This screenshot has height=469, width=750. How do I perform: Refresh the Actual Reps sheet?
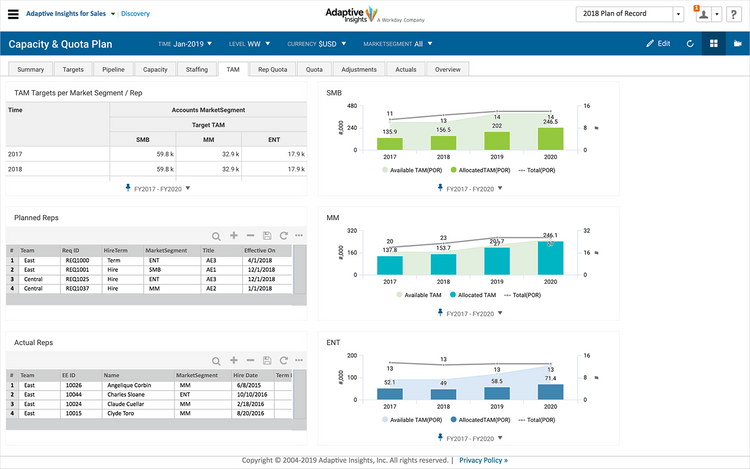(x=284, y=360)
